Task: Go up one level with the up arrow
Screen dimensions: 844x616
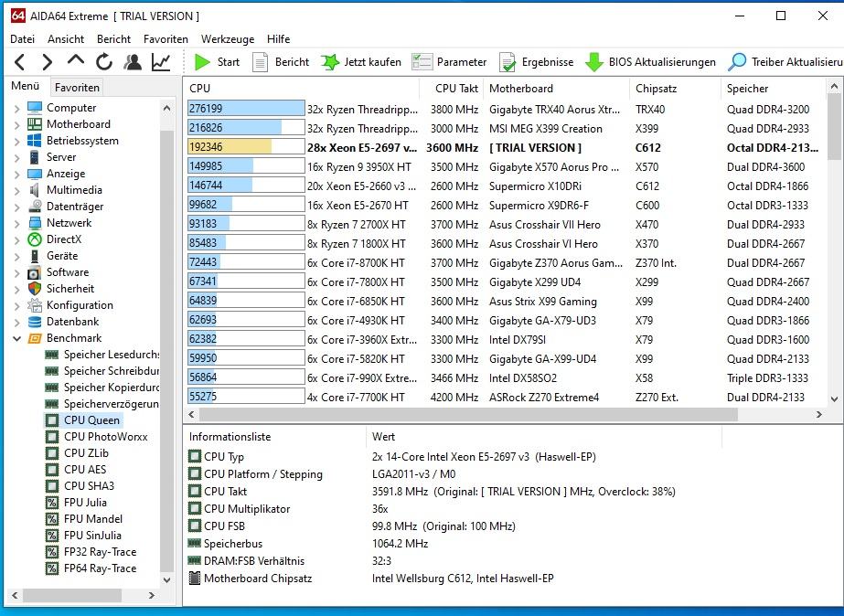Action: [75, 60]
